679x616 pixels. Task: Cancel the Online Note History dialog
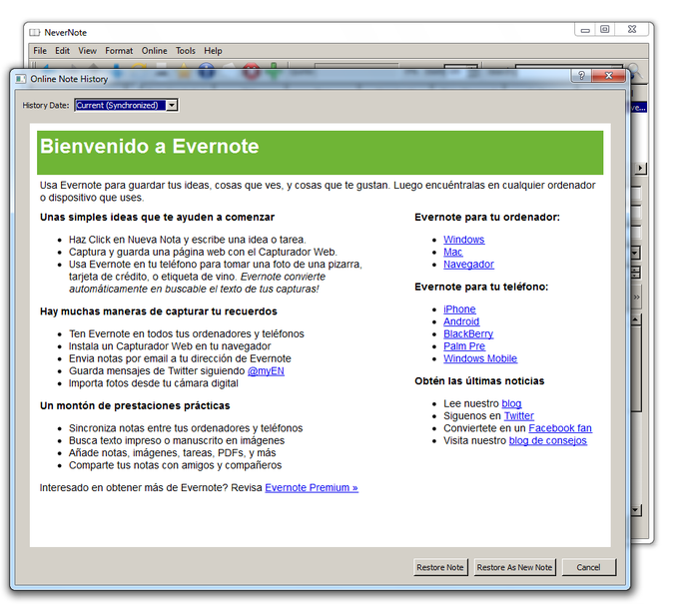coord(588,567)
